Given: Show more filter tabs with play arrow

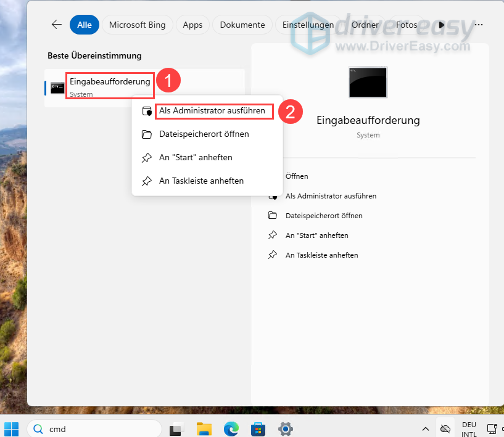Looking at the screenshot, I should pos(441,25).
